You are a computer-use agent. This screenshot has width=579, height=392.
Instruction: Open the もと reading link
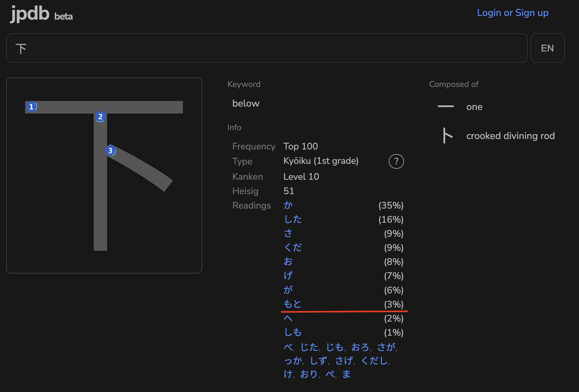tap(293, 304)
